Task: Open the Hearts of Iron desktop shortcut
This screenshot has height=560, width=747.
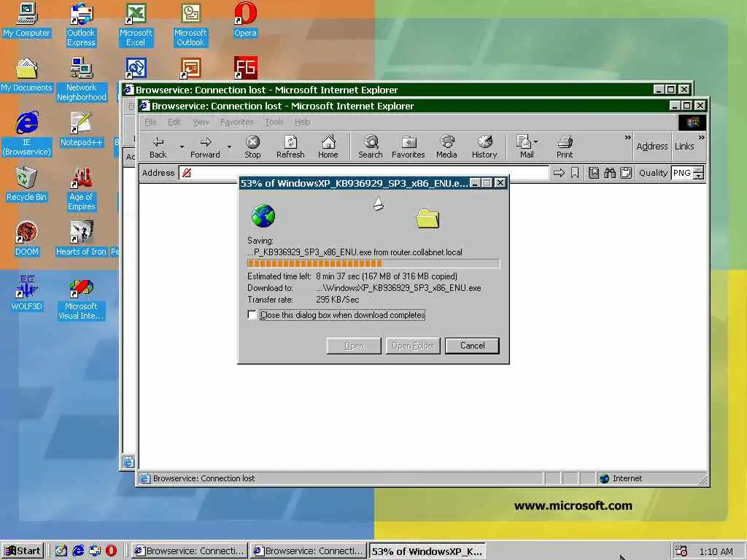Action: click(x=81, y=238)
